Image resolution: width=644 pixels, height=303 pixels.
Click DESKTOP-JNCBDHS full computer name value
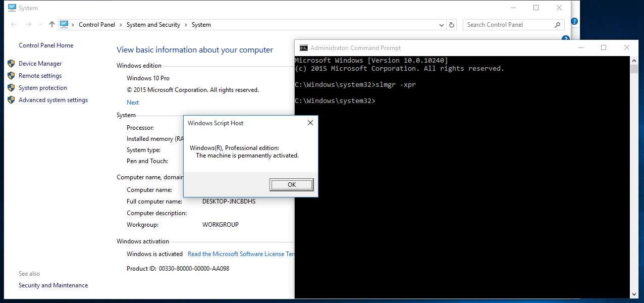(x=229, y=201)
